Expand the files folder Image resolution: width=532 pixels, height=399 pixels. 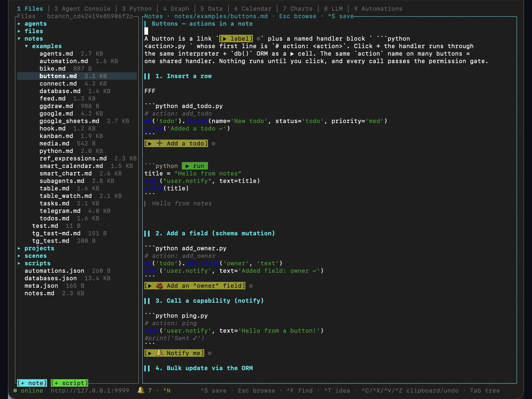coord(19,31)
